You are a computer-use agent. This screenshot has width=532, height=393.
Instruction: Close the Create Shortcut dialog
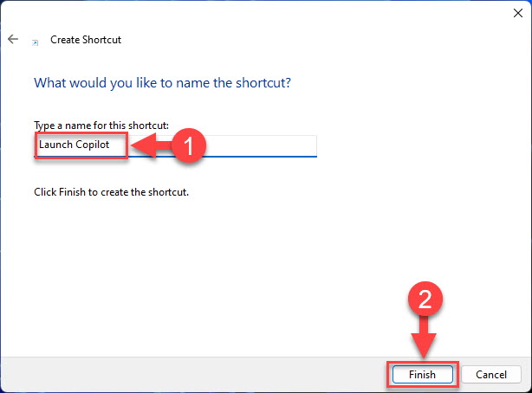518,13
